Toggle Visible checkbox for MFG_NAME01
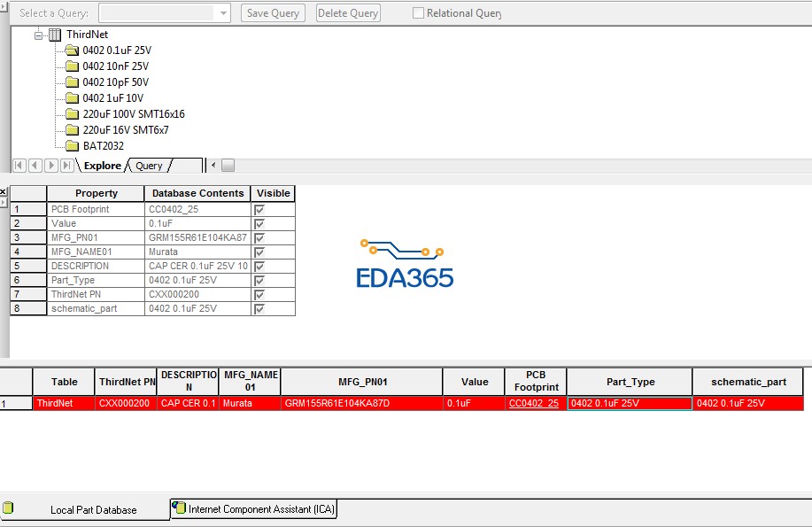 click(x=259, y=252)
